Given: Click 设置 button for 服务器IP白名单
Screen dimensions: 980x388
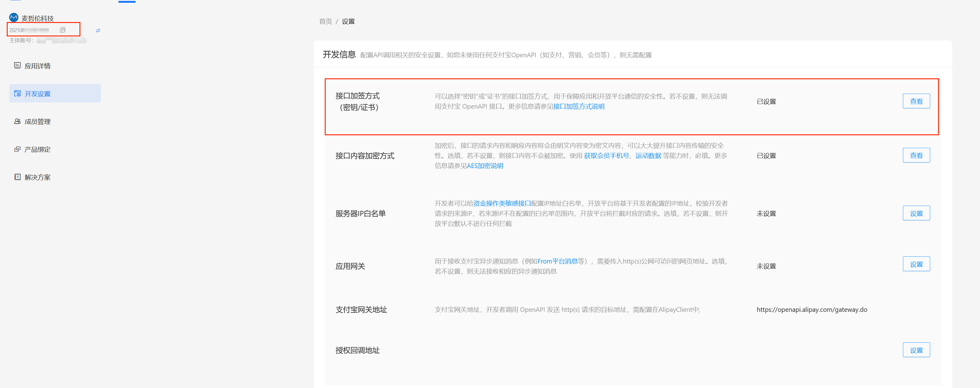Looking at the screenshot, I should point(916,213).
